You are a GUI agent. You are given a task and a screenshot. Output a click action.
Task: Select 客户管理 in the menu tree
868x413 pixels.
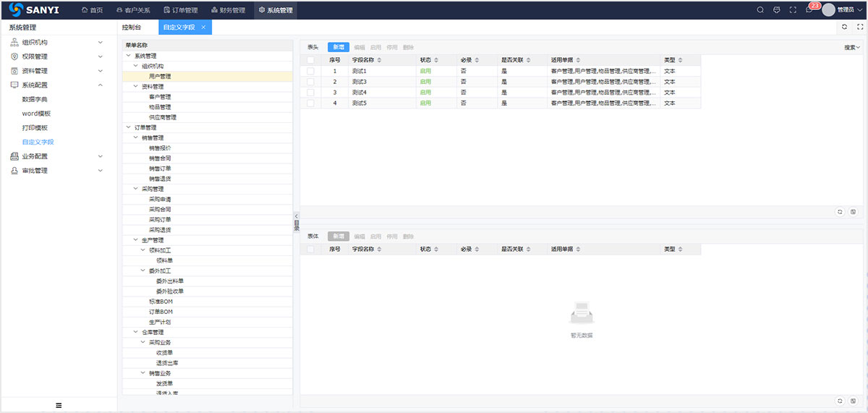(x=160, y=96)
